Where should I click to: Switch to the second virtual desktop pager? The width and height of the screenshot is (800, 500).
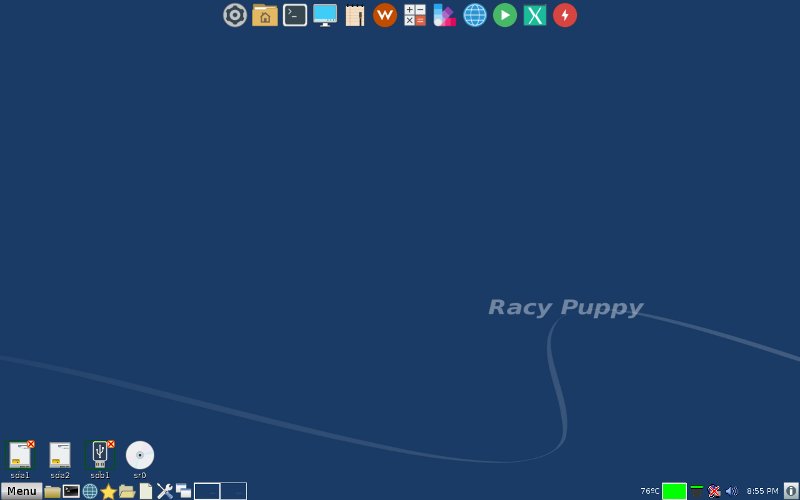(234, 491)
